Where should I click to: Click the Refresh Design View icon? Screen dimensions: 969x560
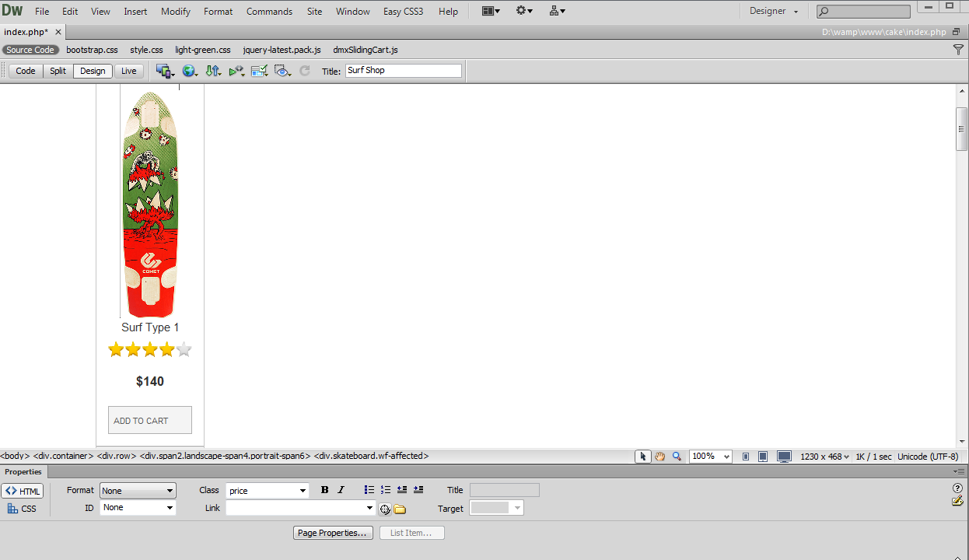[305, 71]
